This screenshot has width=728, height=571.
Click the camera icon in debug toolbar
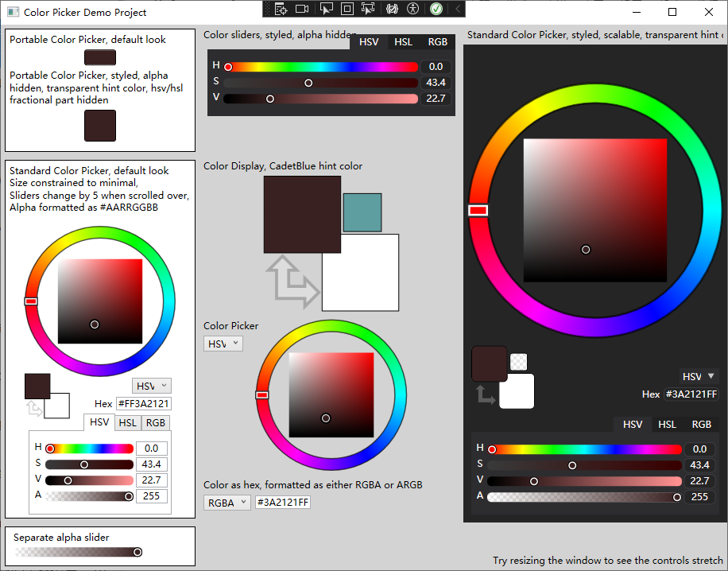(x=302, y=9)
